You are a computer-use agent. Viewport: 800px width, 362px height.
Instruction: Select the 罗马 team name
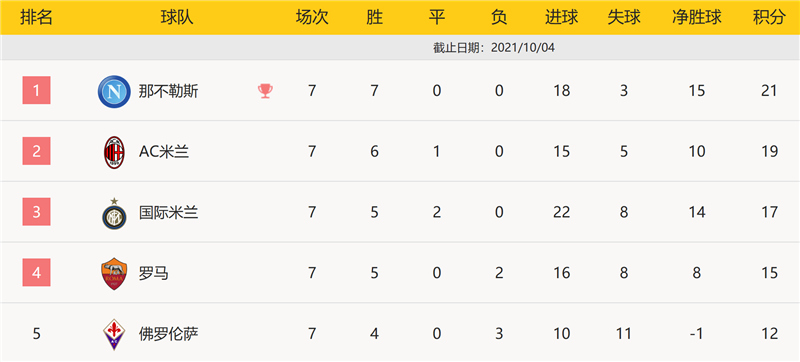154,274
